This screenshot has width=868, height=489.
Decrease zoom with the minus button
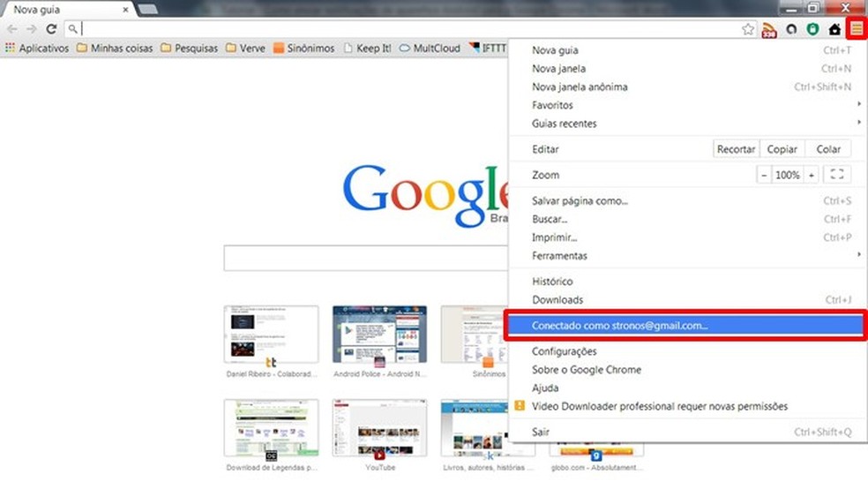pos(764,175)
